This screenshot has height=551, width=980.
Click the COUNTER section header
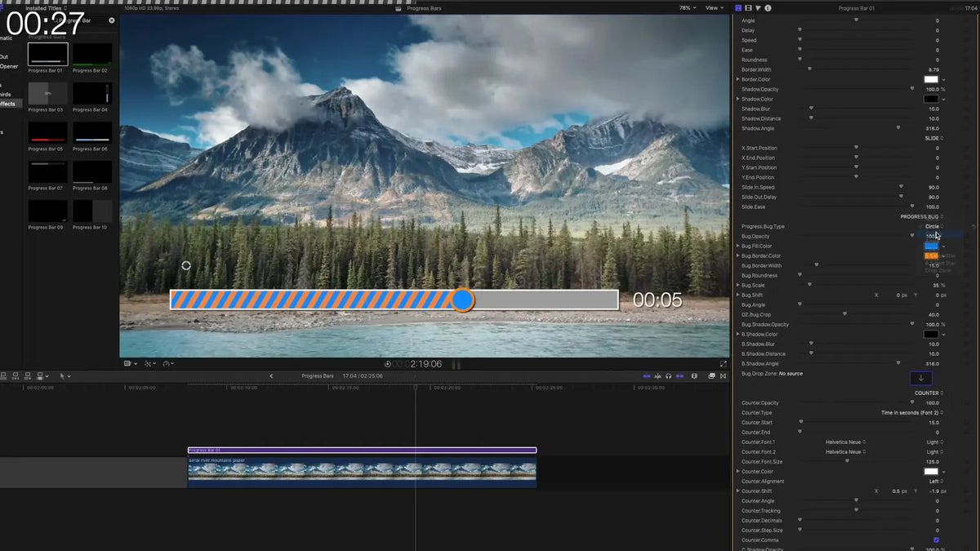[929, 393]
